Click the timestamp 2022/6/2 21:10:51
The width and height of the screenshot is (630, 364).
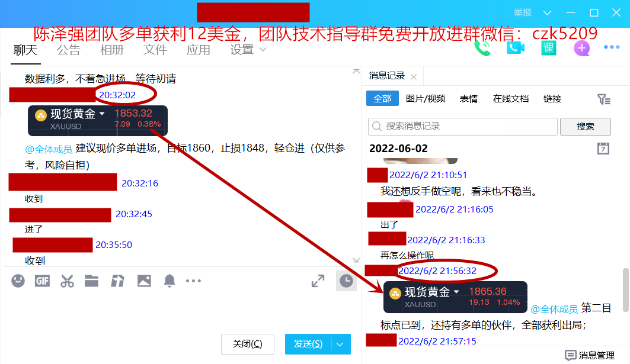click(428, 175)
